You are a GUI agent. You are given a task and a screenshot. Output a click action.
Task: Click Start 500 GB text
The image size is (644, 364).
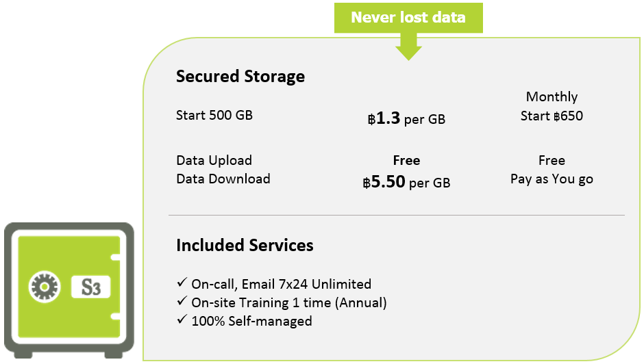click(214, 116)
